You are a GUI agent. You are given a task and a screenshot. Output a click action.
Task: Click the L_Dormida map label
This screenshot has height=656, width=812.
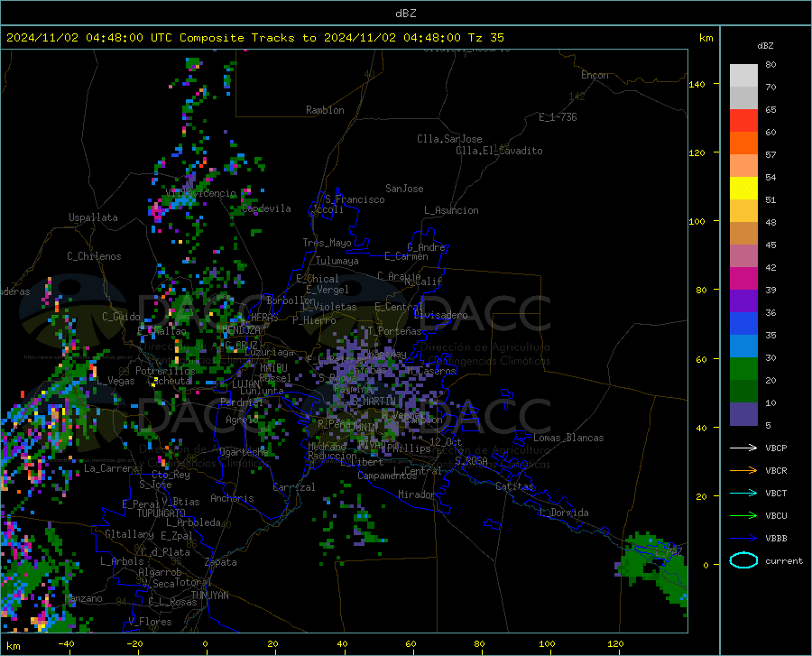(x=563, y=513)
